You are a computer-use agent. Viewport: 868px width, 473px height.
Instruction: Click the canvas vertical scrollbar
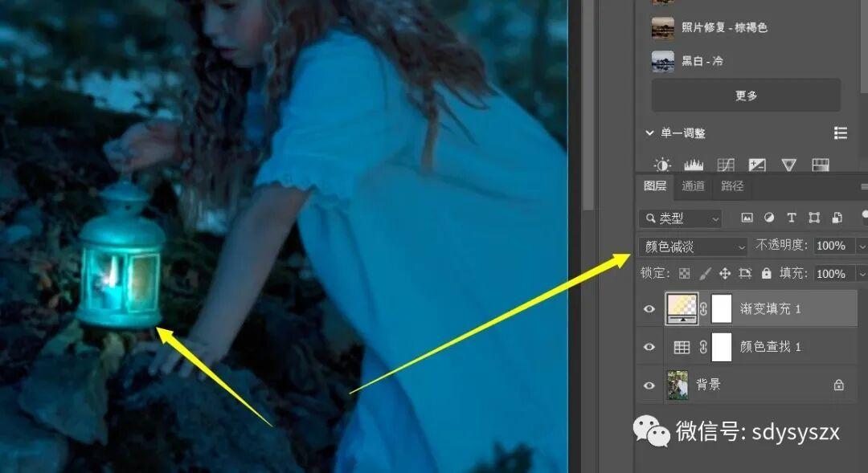click(589, 105)
